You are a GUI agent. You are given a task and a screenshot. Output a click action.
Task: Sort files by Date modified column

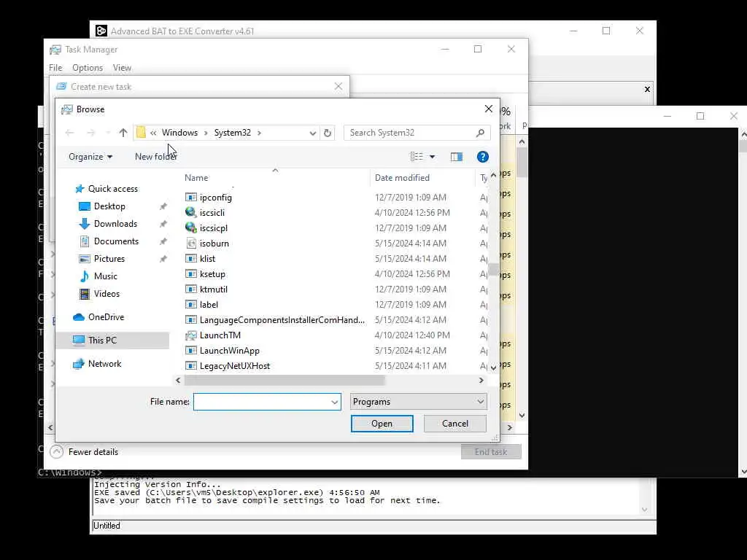click(402, 178)
